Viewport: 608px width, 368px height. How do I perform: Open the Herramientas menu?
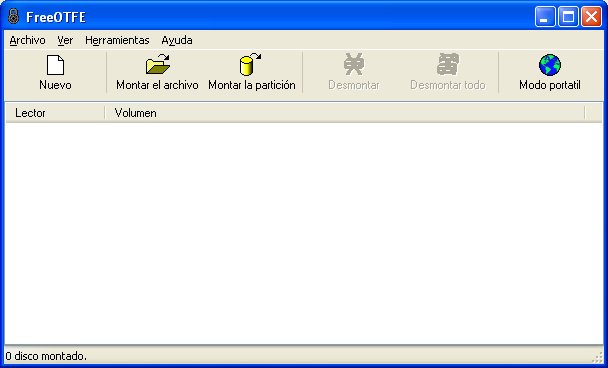[117, 40]
